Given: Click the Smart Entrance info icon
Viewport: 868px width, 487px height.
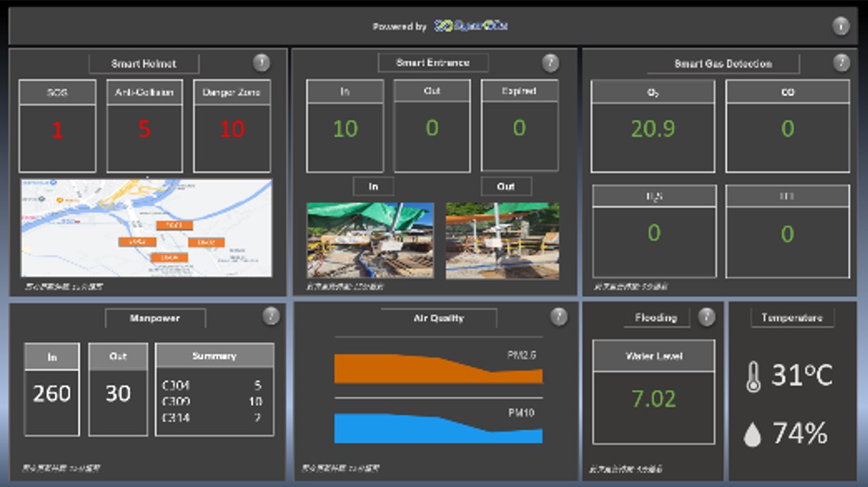Looking at the screenshot, I should 550,63.
